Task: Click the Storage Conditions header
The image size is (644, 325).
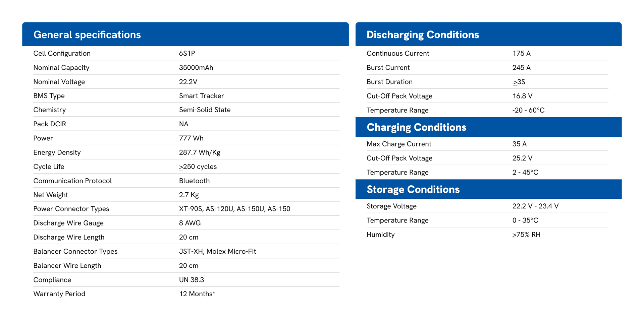Action: (413, 190)
